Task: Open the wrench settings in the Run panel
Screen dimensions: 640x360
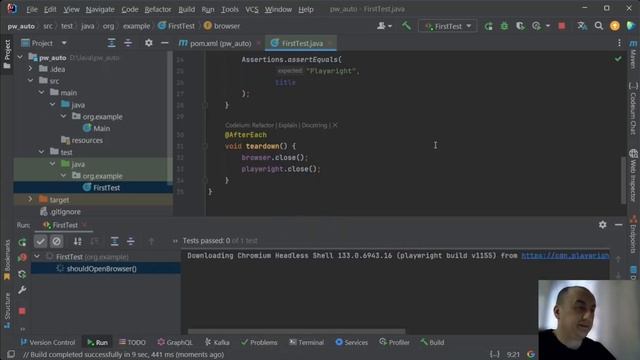Action: click(22, 290)
